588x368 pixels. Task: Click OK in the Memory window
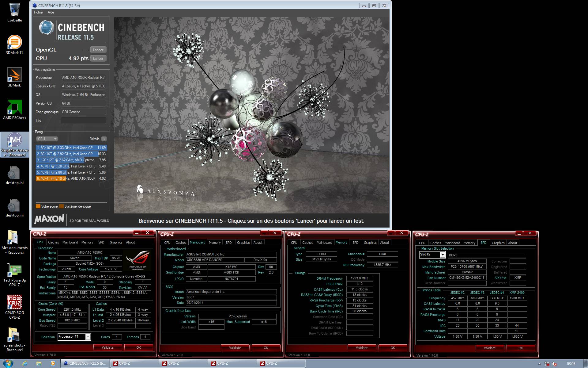393,348
